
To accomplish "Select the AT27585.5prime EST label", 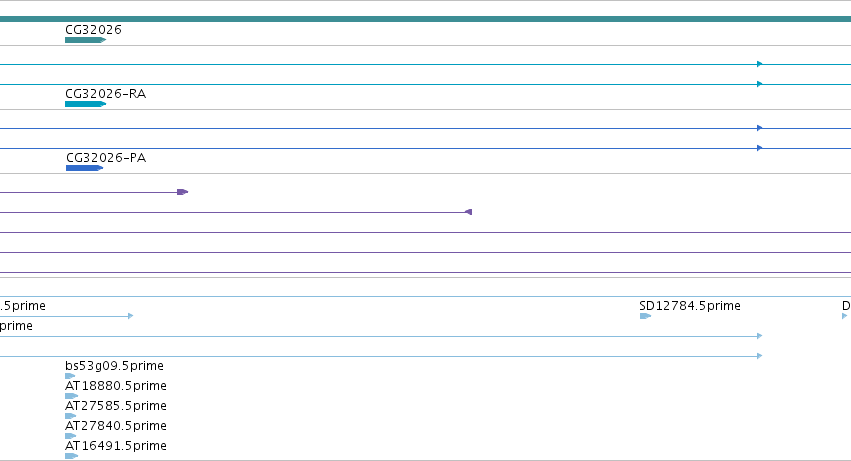I will click(x=116, y=406).
